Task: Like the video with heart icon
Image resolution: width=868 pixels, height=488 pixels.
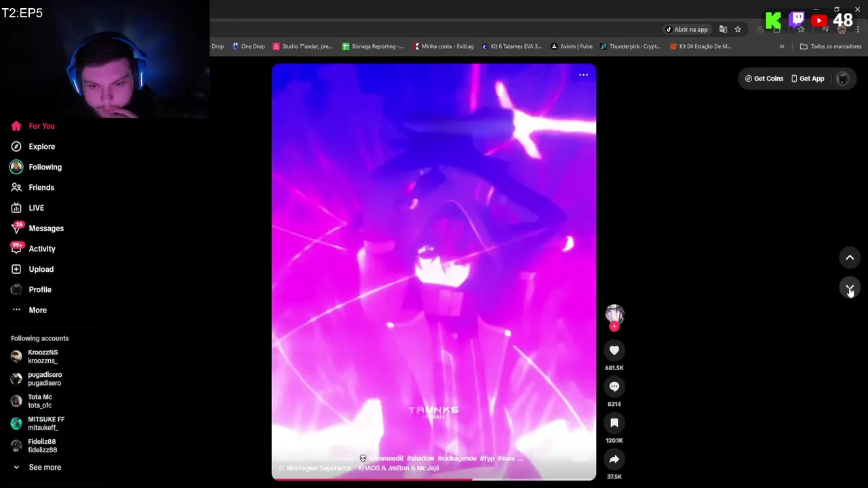Action: point(614,350)
